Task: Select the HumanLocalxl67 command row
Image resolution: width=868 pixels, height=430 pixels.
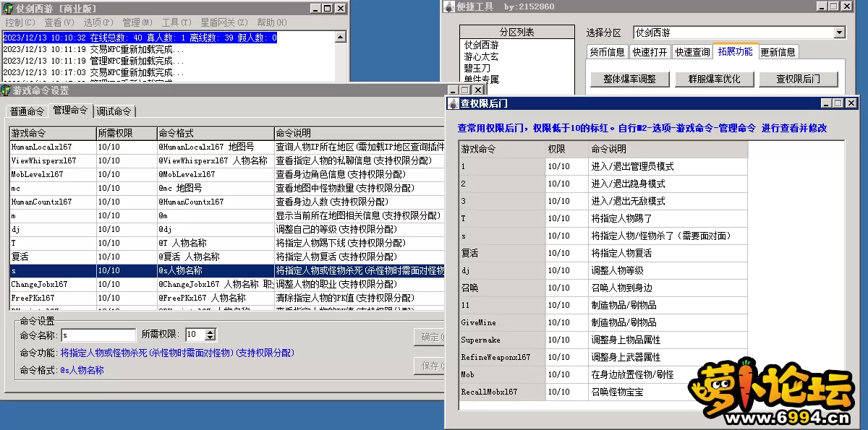Action: 227,147
